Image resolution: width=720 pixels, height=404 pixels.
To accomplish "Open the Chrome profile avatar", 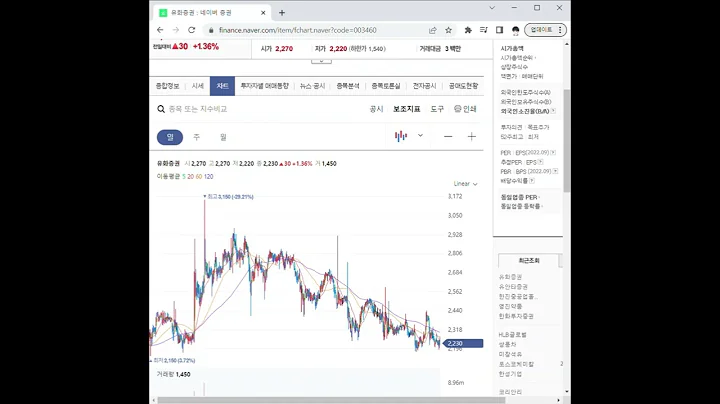I will coord(516,30).
